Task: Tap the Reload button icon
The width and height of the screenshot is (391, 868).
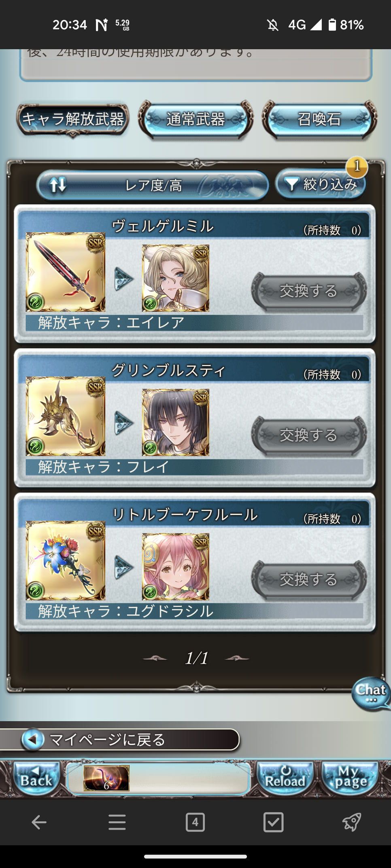Action: pos(285,777)
